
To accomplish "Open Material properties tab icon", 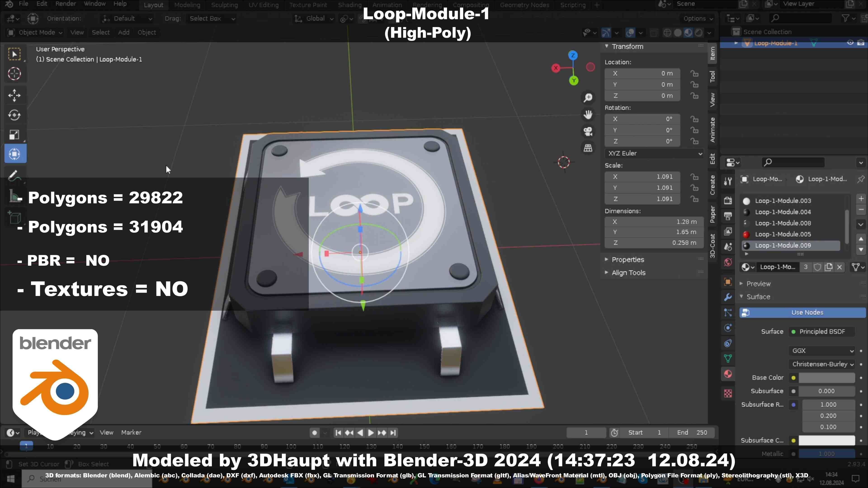I will [x=728, y=374].
